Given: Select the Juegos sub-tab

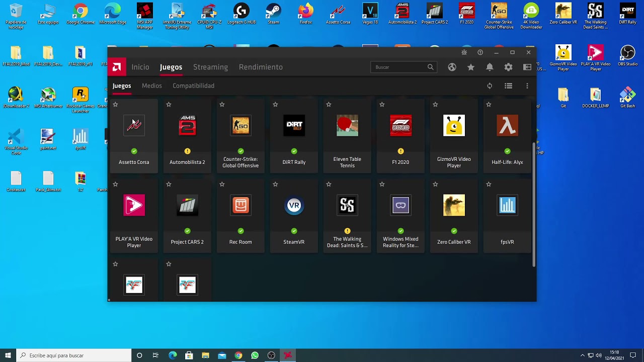Looking at the screenshot, I should tap(122, 85).
